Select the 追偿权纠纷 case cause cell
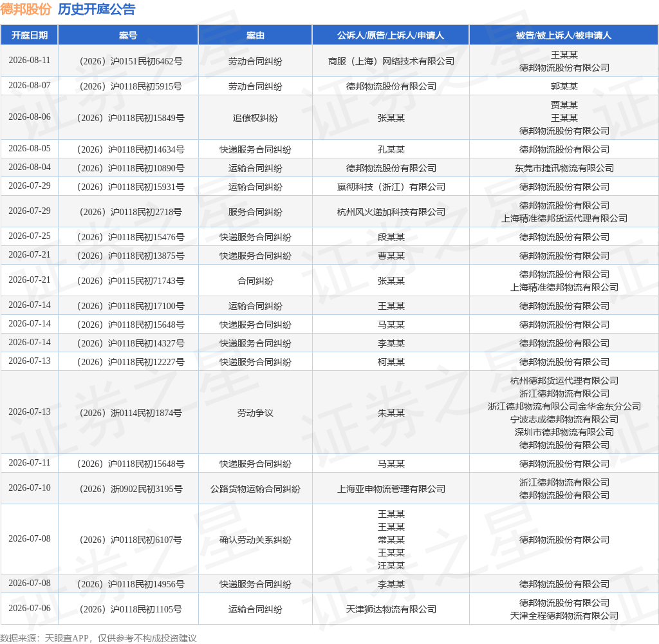This screenshot has width=659, height=644. (255, 118)
